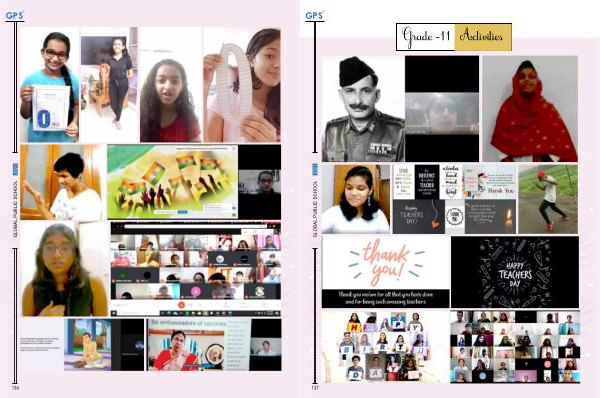Open the army officer black-and-white portrait
The height and width of the screenshot is (398, 600).
363,109
